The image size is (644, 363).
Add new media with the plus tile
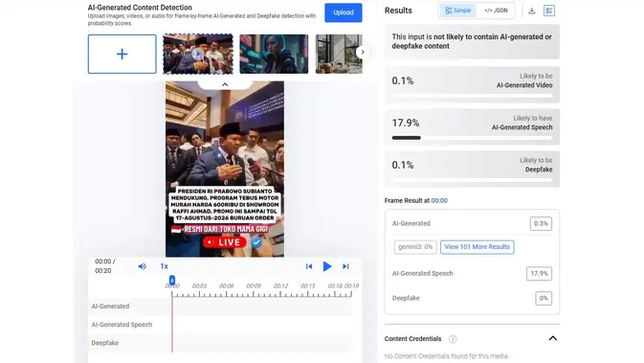click(x=122, y=54)
